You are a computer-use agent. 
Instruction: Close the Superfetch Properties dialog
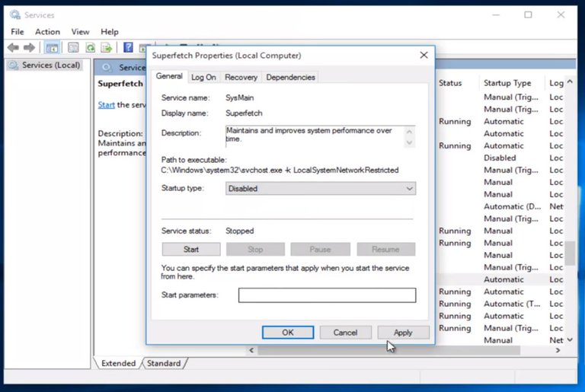[x=424, y=56]
